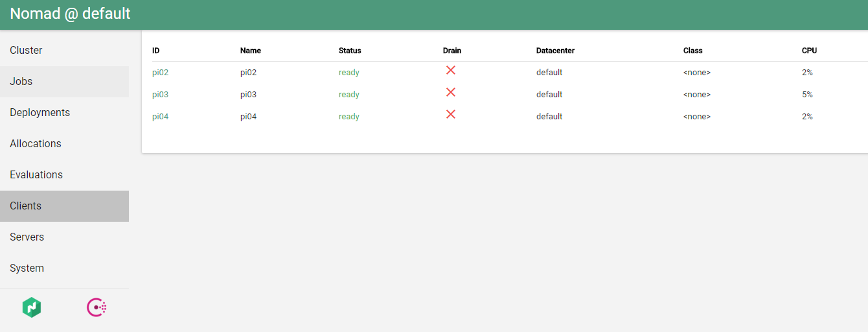868x332 pixels.
Task: Click the Drain column header
Action: 452,51
